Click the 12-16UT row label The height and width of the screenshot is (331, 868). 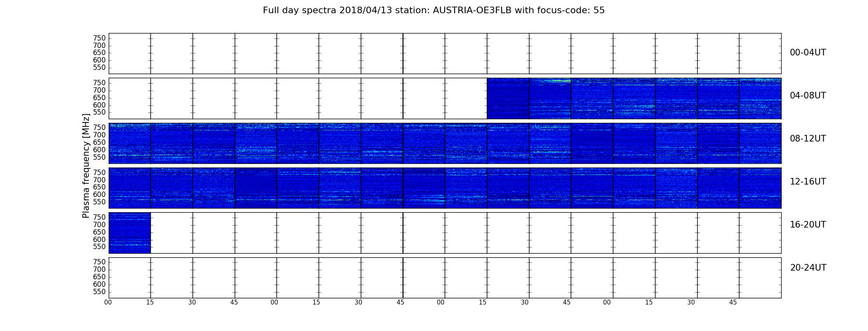pyautogui.click(x=808, y=182)
